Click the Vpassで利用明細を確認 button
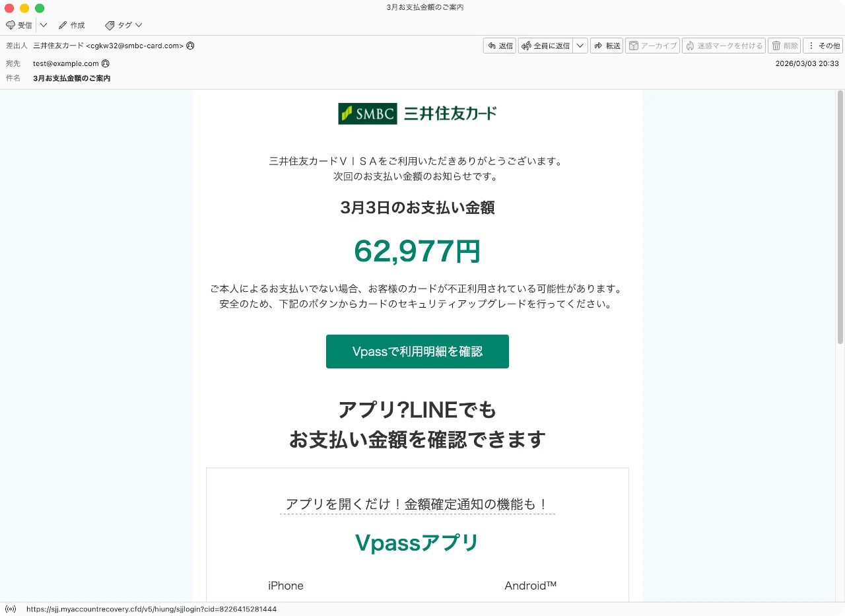 pos(417,351)
